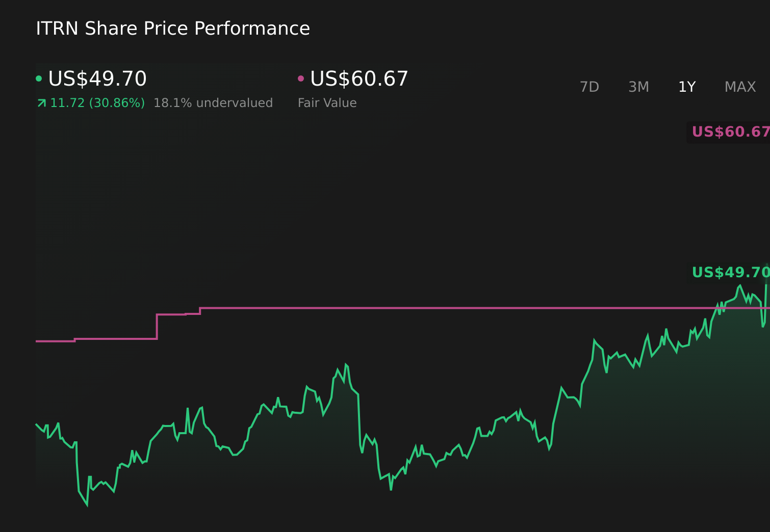Screen dimensions: 770x532
Task: Click the US$60.67 price badge on the right edge
Action: [728, 132]
